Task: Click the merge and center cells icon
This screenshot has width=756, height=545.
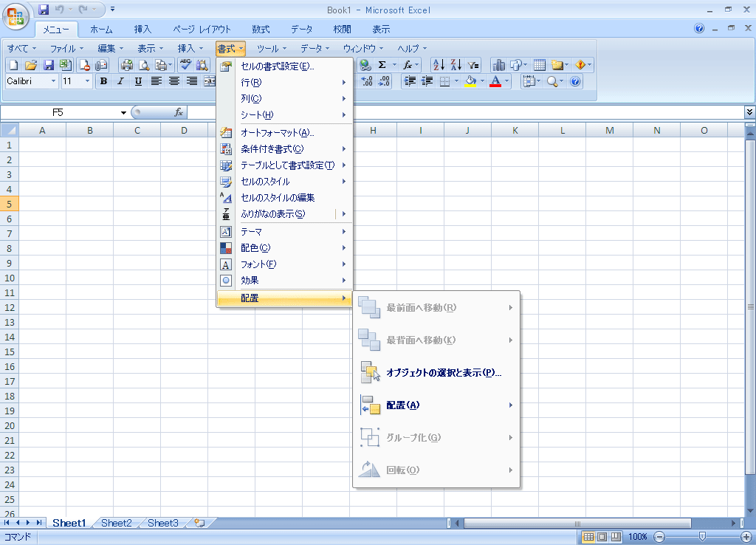Action: click(210, 81)
